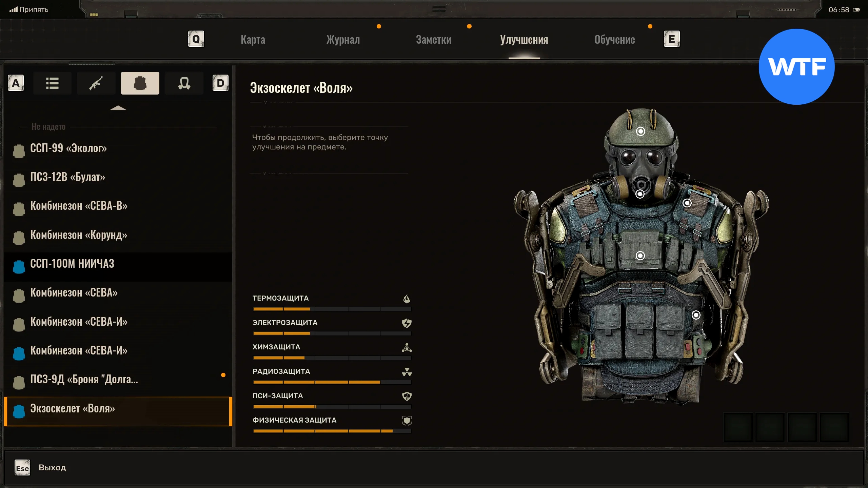Click the psi-protection shield icon

[407, 396]
